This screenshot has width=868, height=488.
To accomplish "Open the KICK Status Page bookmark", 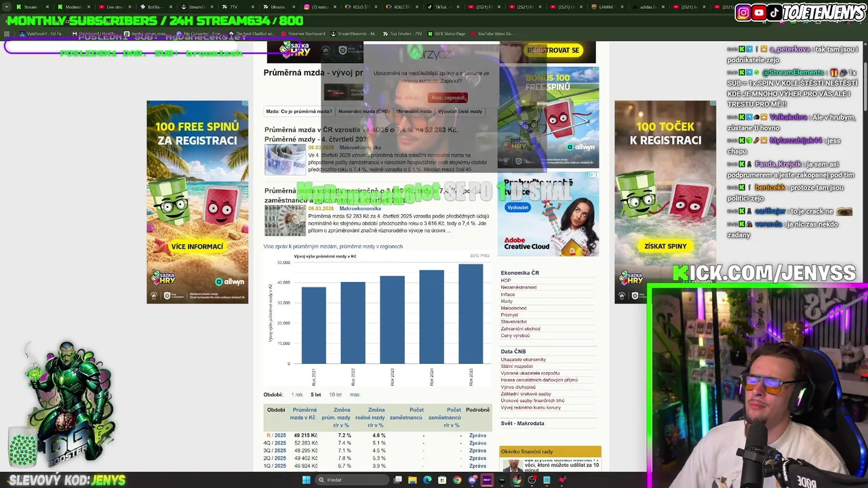I will [x=446, y=34].
